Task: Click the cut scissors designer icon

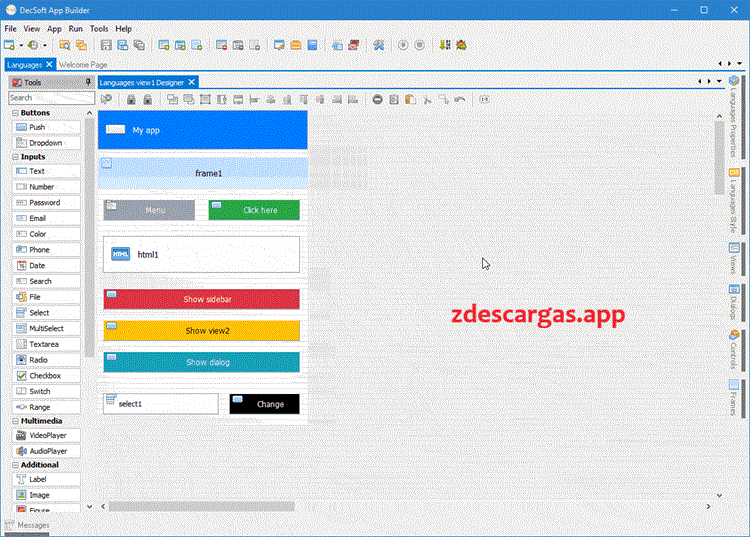Action: coord(427,99)
